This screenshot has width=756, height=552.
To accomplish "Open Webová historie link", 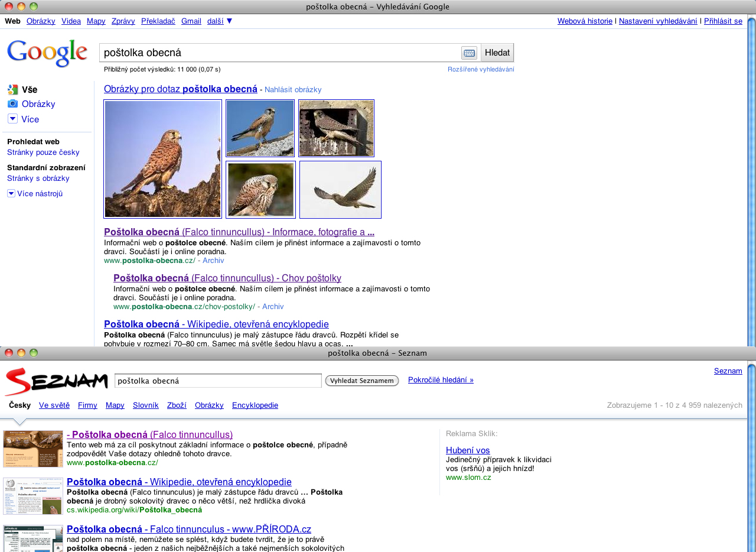I will click(585, 21).
